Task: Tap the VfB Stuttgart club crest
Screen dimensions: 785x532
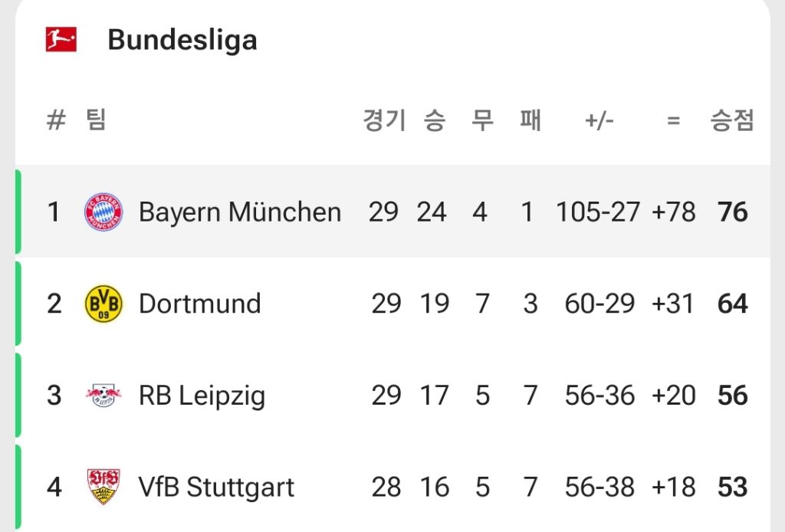Action: (103, 487)
